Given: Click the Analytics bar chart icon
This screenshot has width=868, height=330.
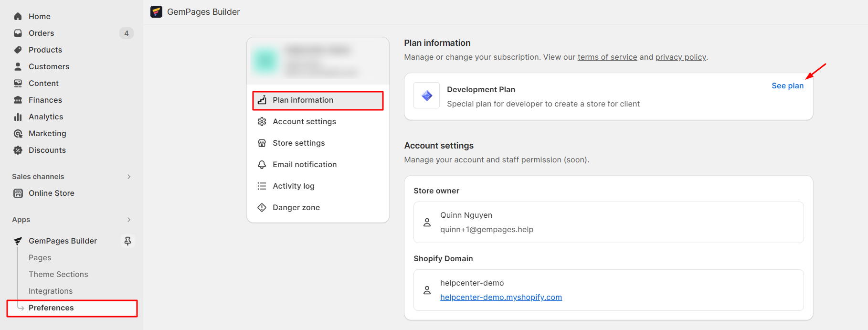Looking at the screenshot, I should 18,117.
